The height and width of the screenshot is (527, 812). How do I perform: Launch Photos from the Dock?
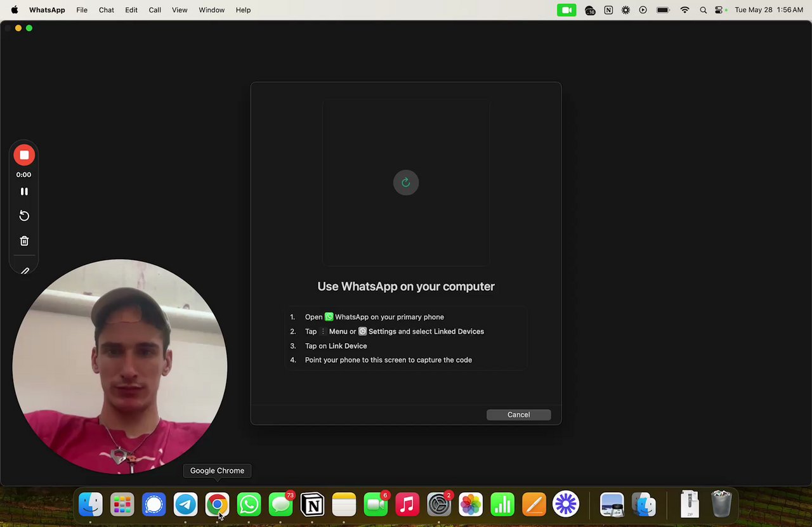click(x=471, y=505)
